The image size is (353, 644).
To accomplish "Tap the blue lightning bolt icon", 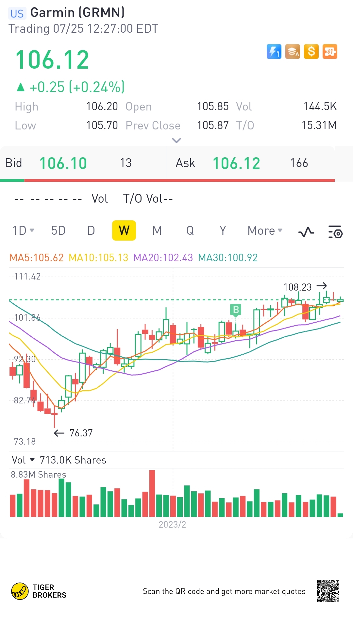I will pyautogui.click(x=274, y=52).
